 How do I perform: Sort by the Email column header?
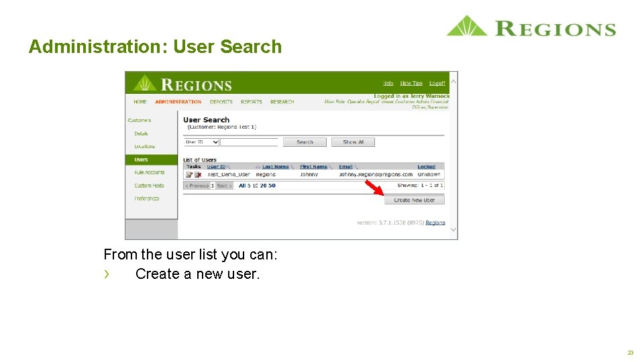point(345,167)
